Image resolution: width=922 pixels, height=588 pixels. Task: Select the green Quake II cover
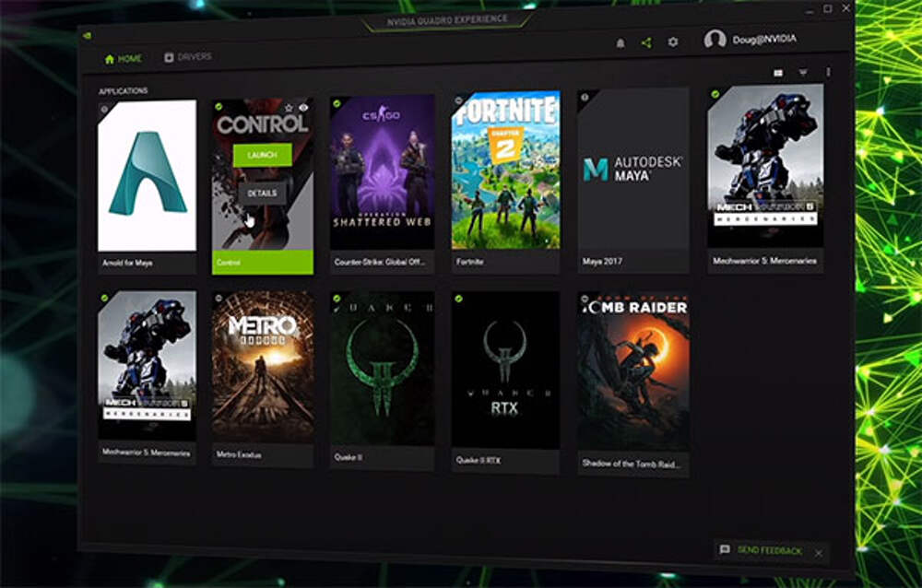(x=383, y=369)
